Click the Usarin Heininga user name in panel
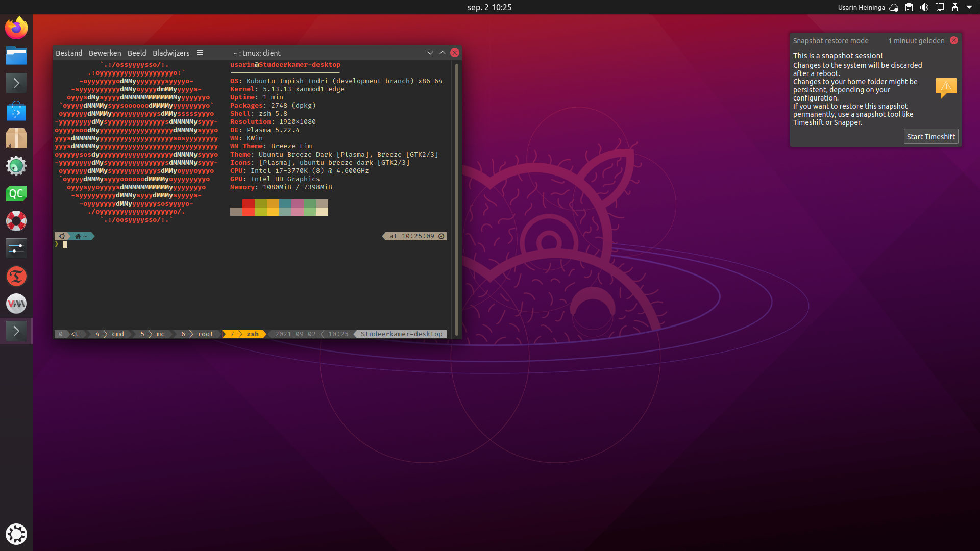The width and height of the screenshot is (980, 551). (861, 7)
